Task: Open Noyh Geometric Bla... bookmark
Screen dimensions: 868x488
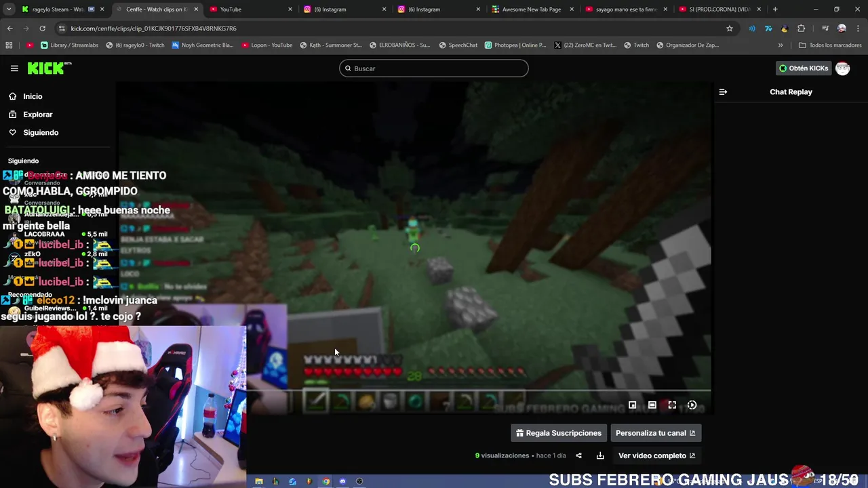Action: click(x=202, y=45)
